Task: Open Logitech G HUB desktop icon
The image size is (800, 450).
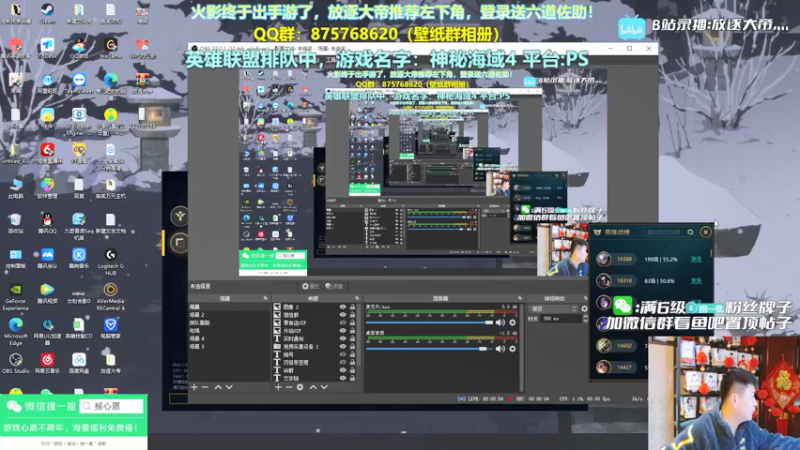Action: pyautogui.click(x=111, y=261)
